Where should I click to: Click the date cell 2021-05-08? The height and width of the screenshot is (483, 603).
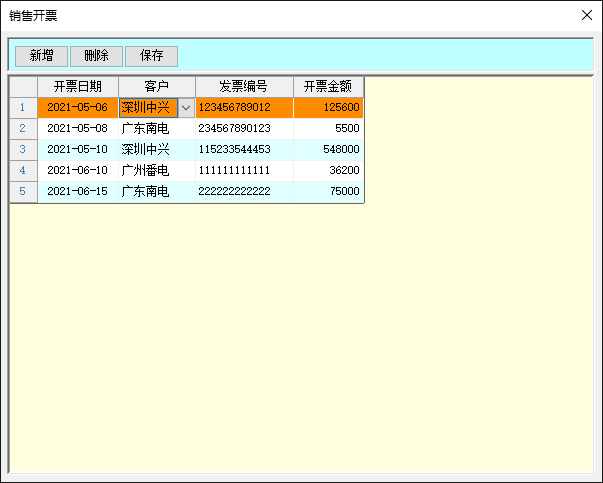77,129
